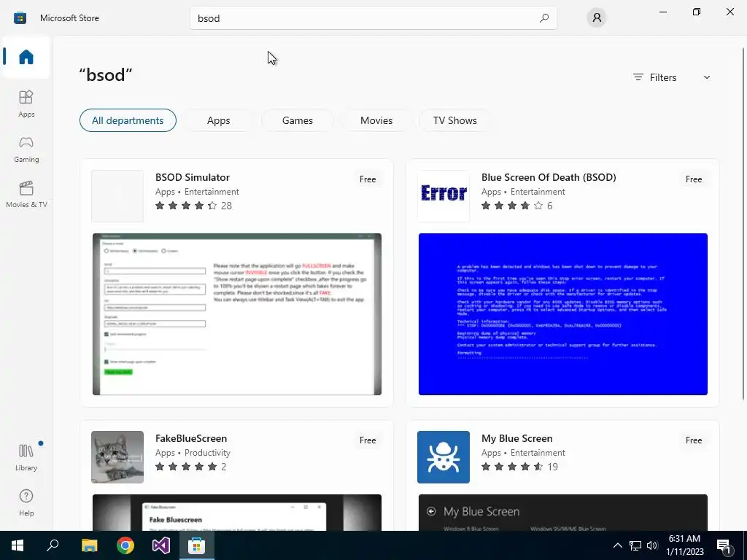Open notification center icon
The image size is (747, 560).
(724, 545)
